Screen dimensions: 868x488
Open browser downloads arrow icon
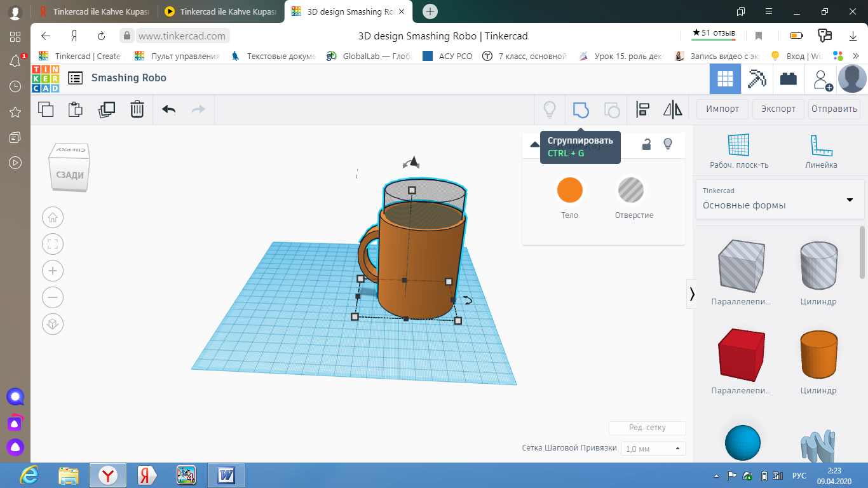[853, 36]
